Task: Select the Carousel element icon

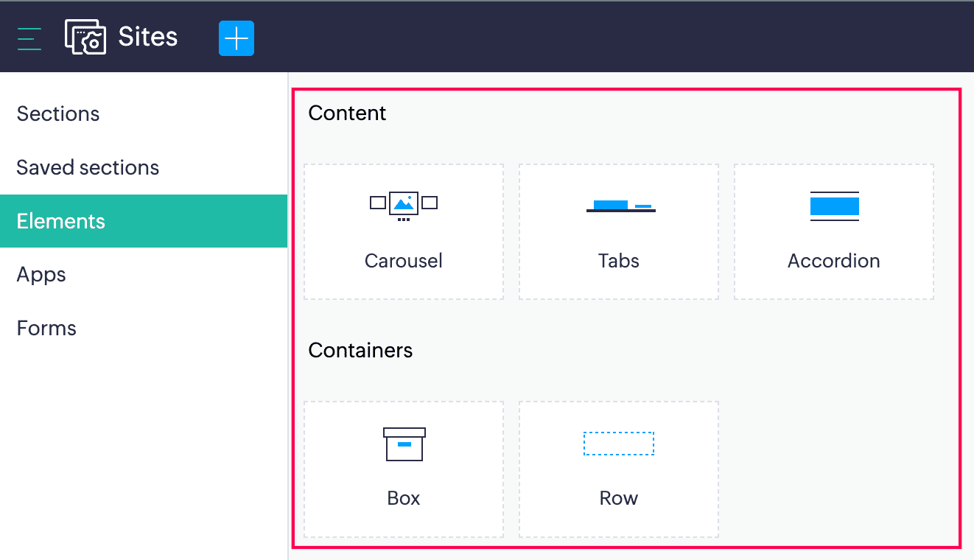Action: click(404, 206)
